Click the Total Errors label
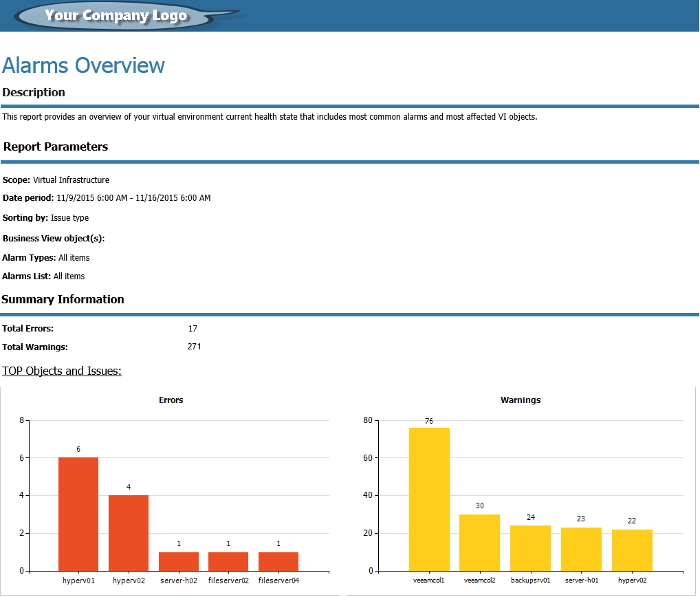700x597 pixels. tap(28, 329)
